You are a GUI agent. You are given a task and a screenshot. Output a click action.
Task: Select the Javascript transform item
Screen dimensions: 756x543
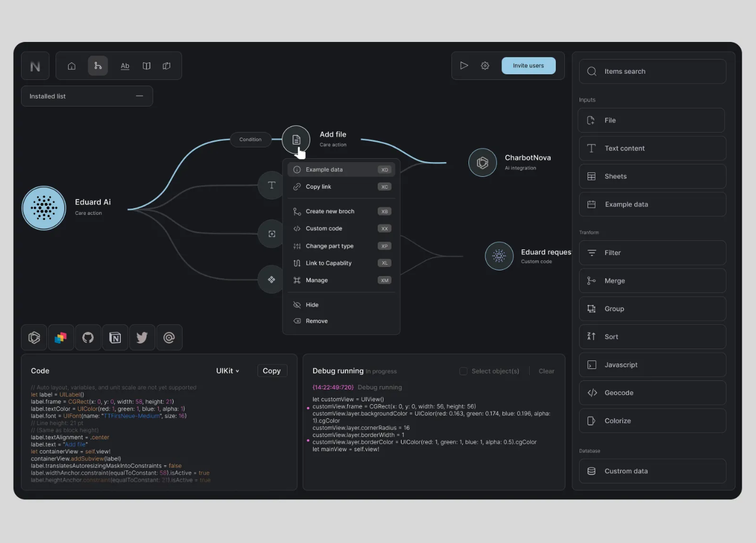coord(652,364)
